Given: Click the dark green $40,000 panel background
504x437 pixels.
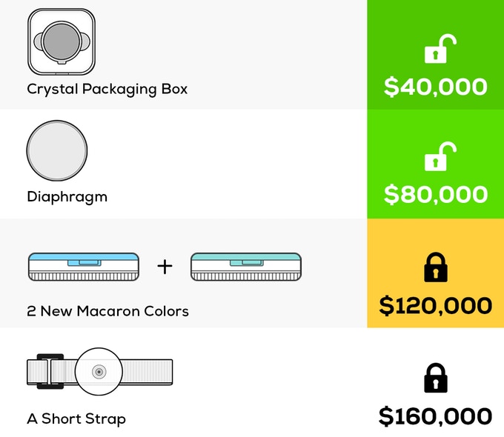Looking at the screenshot, I should [385, 19].
